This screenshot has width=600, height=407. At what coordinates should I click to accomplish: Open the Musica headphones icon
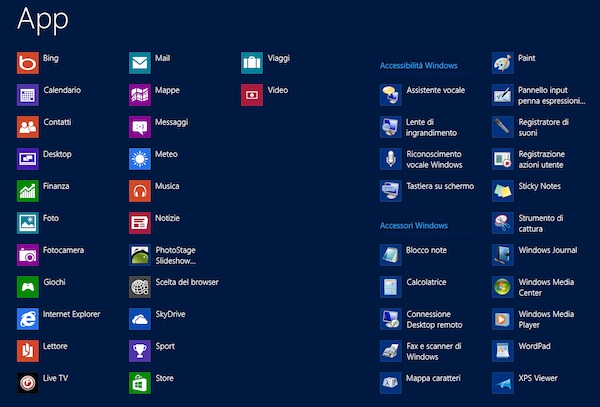click(x=140, y=191)
